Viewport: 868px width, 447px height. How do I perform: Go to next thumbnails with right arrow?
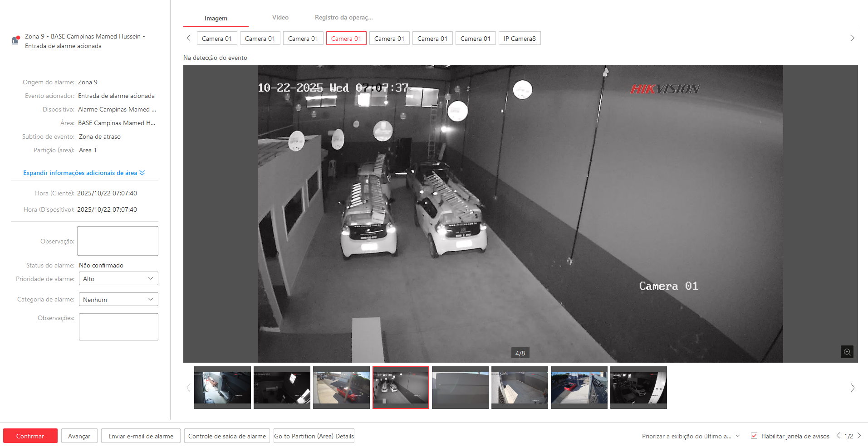point(852,388)
